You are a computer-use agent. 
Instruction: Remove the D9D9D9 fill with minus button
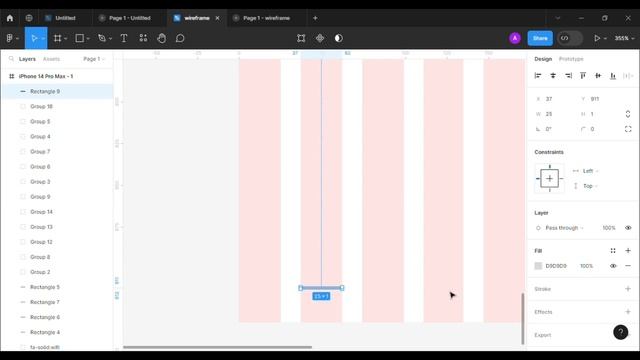click(x=628, y=266)
